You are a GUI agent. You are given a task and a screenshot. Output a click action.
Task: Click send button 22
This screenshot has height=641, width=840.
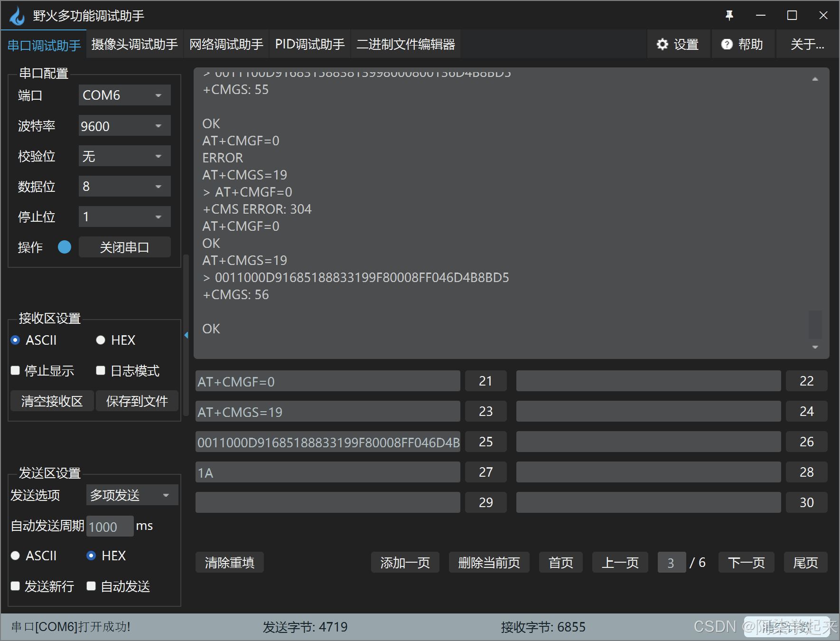pos(807,381)
